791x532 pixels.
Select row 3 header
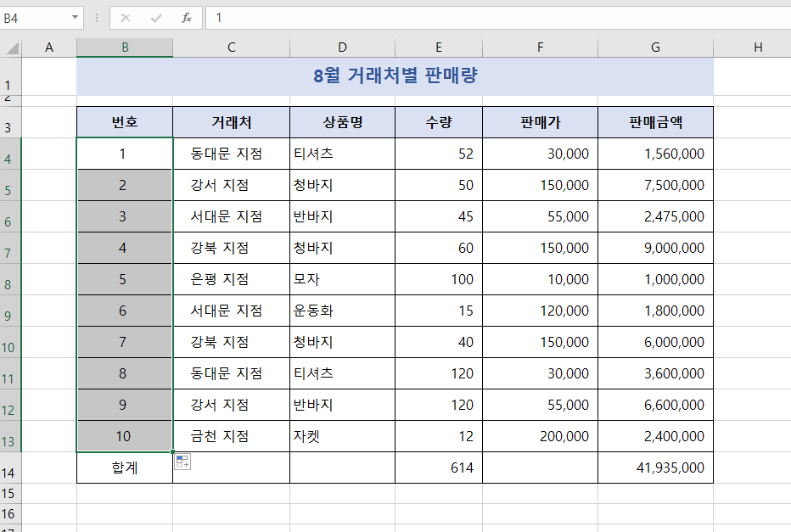[10, 122]
